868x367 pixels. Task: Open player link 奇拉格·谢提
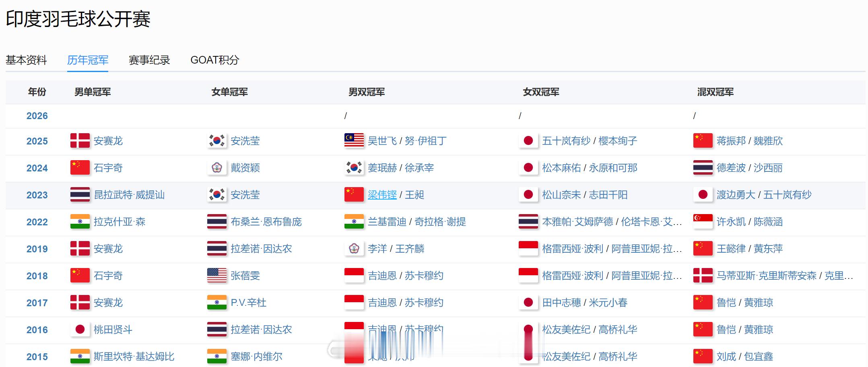(x=440, y=222)
